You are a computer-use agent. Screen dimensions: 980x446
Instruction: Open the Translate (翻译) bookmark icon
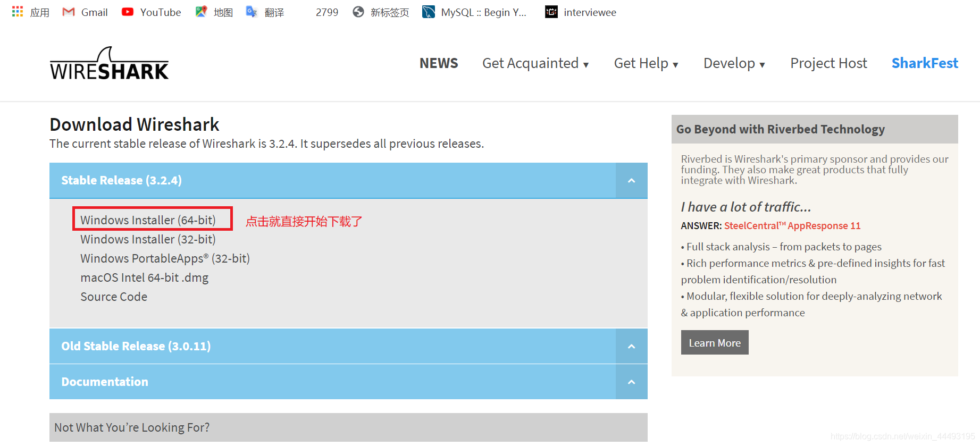coord(252,12)
